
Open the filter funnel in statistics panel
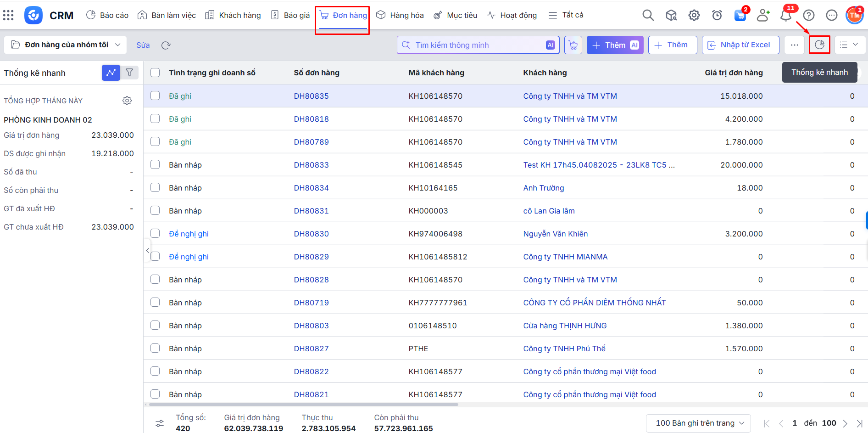[129, 73]
